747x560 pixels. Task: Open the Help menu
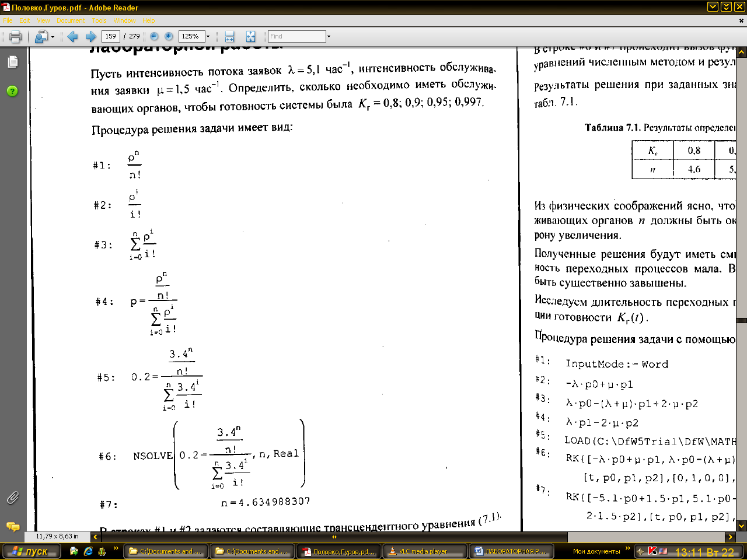149,20
